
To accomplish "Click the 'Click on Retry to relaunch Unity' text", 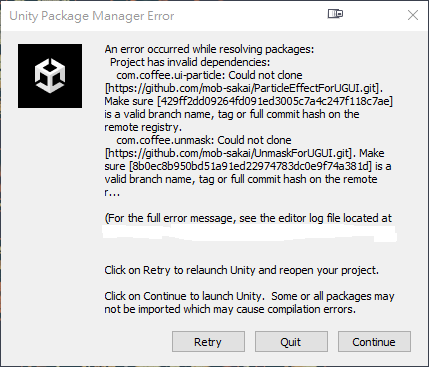I will coord(242,270).
